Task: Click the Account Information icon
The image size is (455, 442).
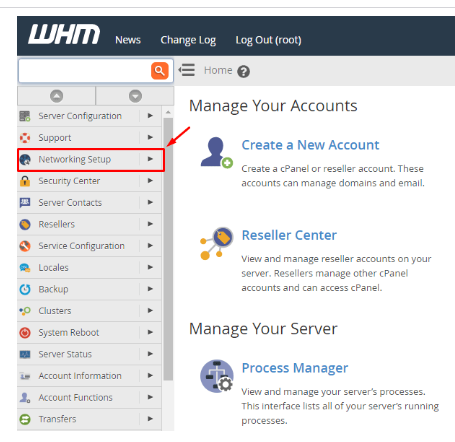Action: point(25,376)
